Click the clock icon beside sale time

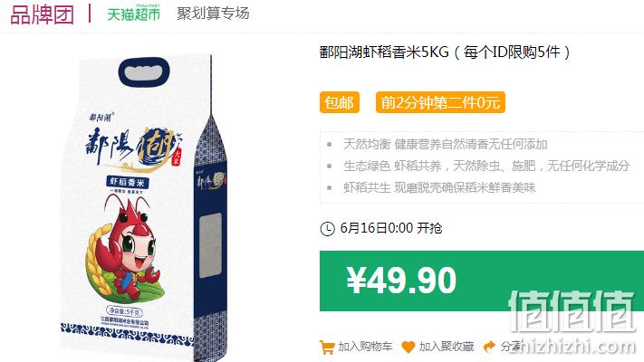[327, 229]
